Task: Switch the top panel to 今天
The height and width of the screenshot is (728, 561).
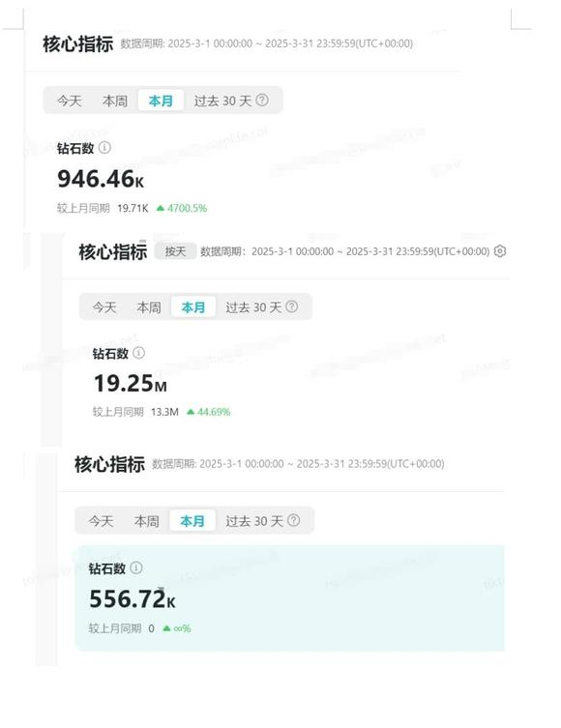Action: (x=70, y=101)
